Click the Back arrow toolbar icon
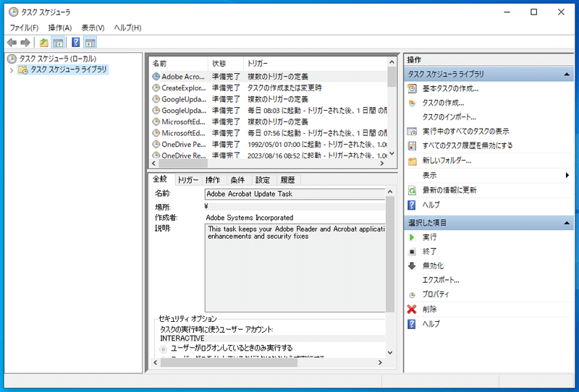The width and height of the screenshot is (579, 392). pyautogui.click(x=12, y=43)
